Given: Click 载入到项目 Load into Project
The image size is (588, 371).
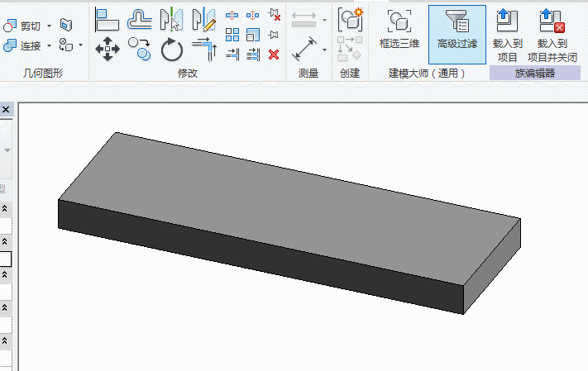Looking at the screenshot, I should coord(505,33).
